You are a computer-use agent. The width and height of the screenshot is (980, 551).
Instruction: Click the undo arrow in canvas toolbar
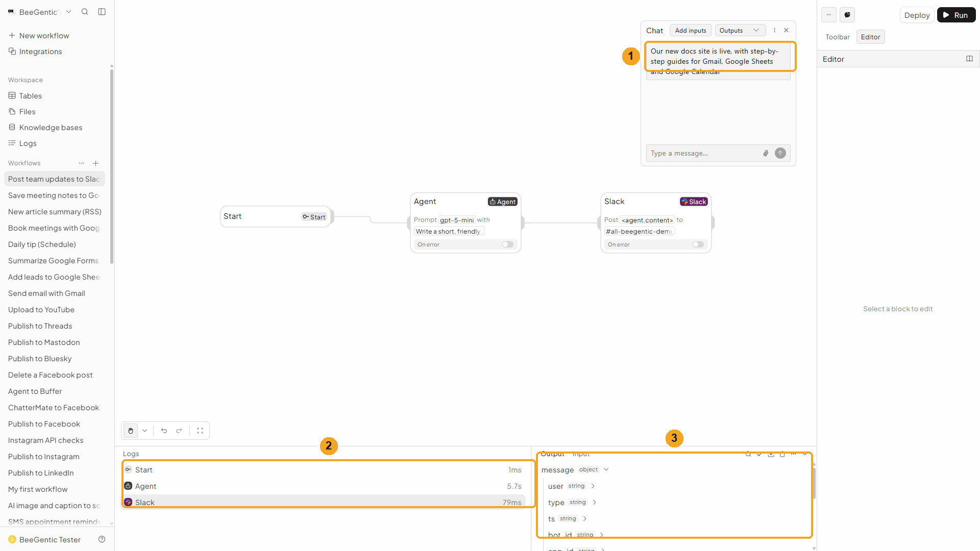(x=164, y=431)
